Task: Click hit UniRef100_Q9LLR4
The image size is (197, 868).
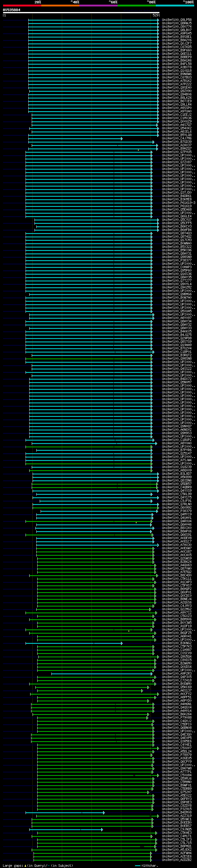Action: [x=177, y=104]
